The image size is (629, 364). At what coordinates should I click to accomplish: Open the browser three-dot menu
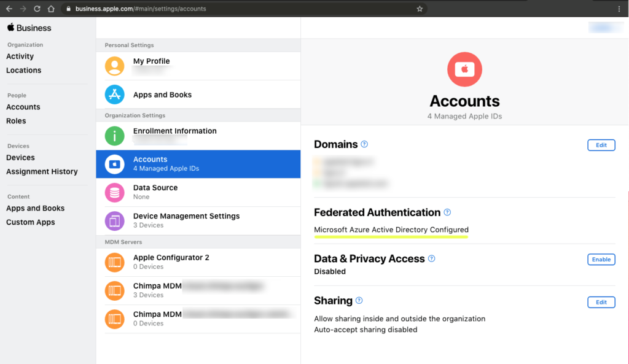tap(619, 9)
